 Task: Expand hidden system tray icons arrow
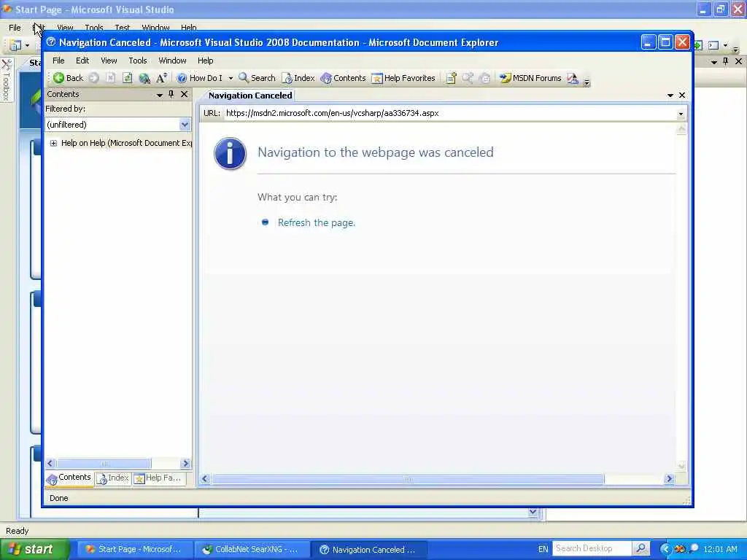pyautogui.click(x=665, y=549)
